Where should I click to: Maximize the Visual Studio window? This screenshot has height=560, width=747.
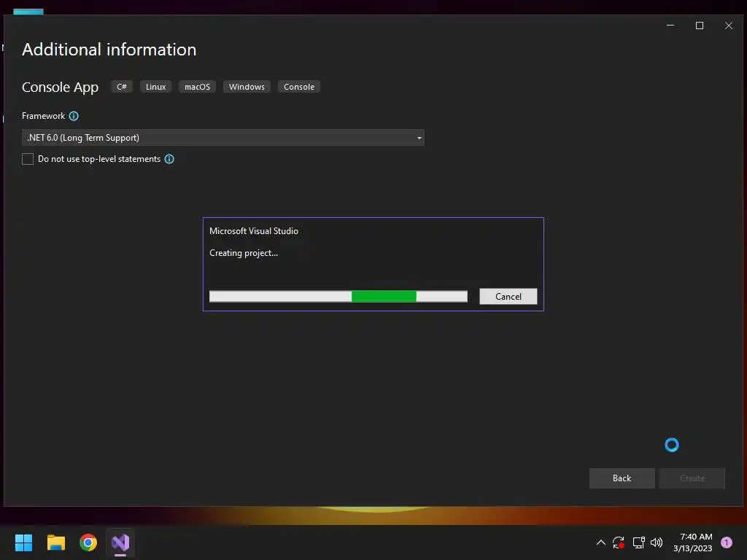pyautogui.click(x=700, y=26)
